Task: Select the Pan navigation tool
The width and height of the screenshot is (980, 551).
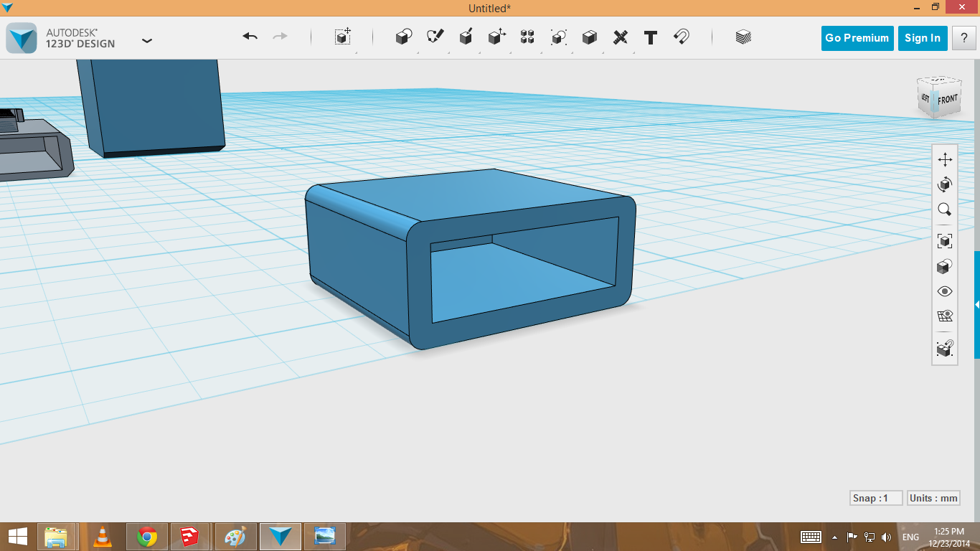Action: pyautogui.click(x=945, y=159)
